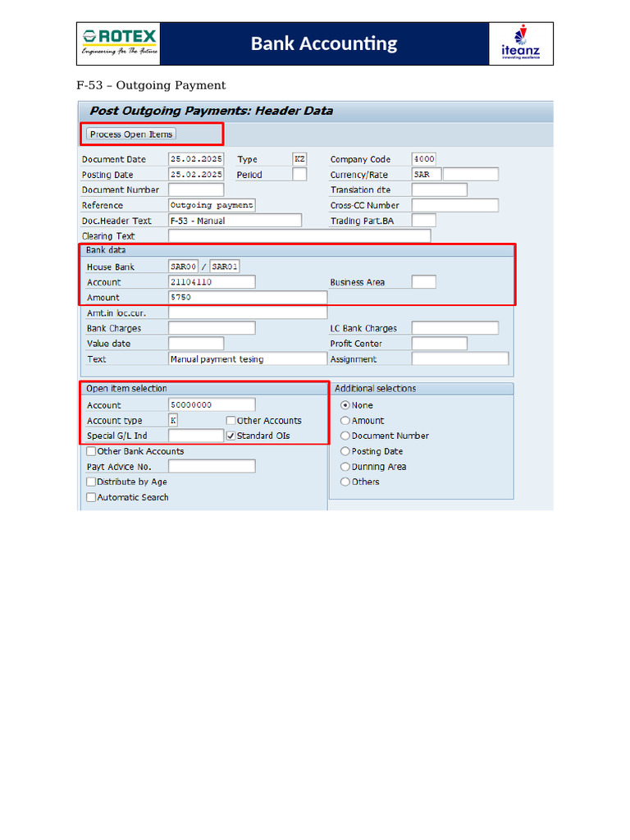Viewport: 630px width, 840px height.
Task: Click the Additional selections group label
Action: (375, 388)
